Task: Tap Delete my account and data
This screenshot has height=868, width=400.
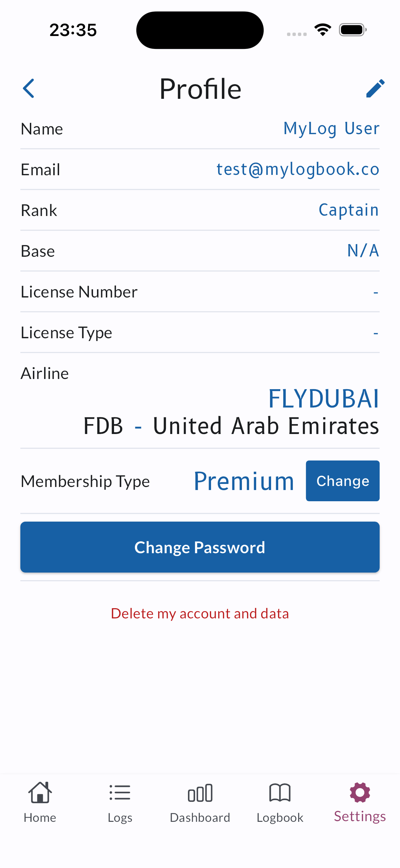Action: click(200, 614)
